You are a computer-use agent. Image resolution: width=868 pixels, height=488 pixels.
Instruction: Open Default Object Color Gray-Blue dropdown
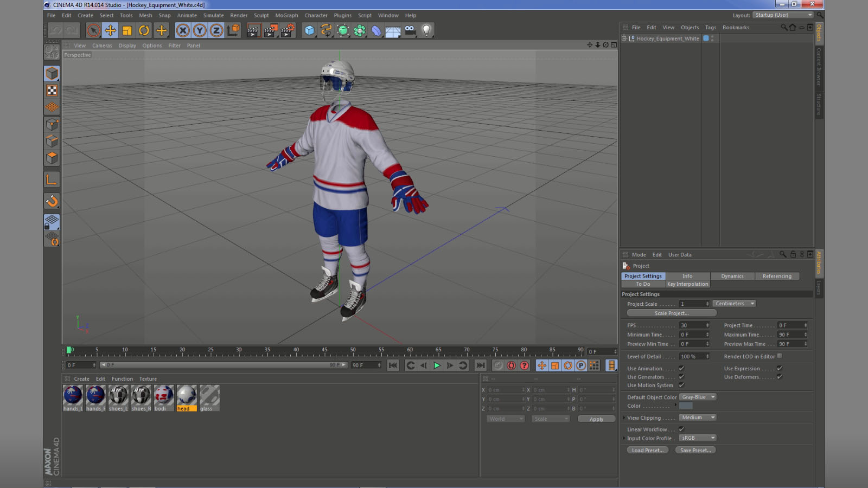click(698, 397)
